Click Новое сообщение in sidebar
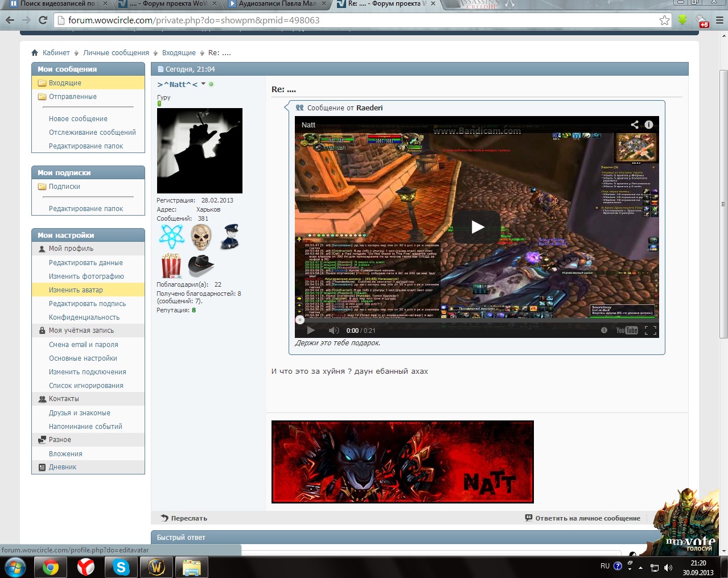The width and height of the screenshot is (728, 578). point(78,118)
